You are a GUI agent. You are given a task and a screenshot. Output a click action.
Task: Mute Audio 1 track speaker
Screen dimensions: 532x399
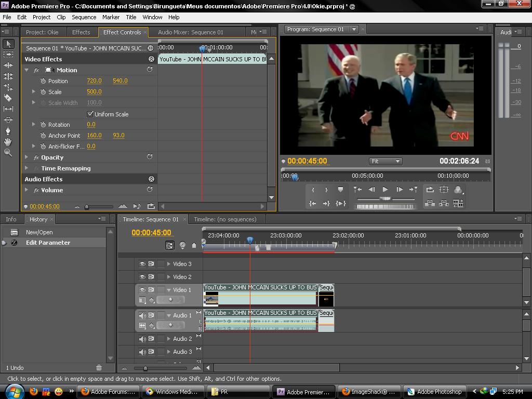point(142,315)
